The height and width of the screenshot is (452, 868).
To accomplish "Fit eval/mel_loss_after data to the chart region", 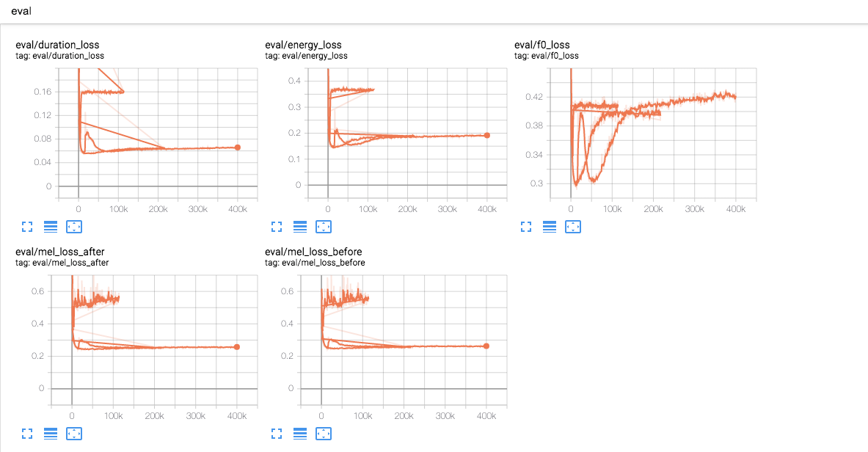I will pyautogui.click(x=74, y=434).
